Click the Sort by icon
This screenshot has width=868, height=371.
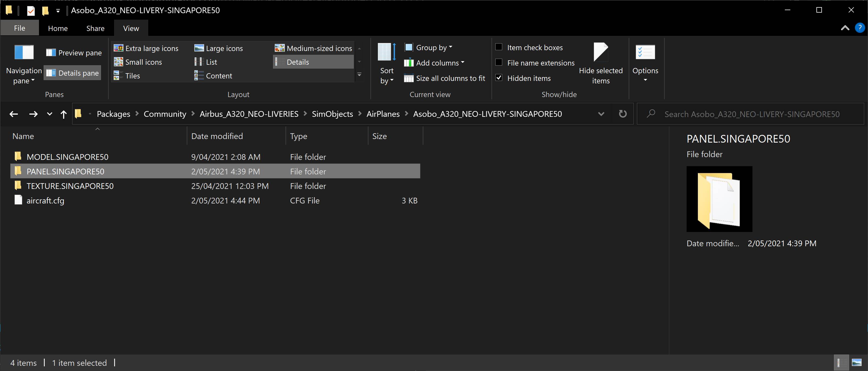point(386,52)
